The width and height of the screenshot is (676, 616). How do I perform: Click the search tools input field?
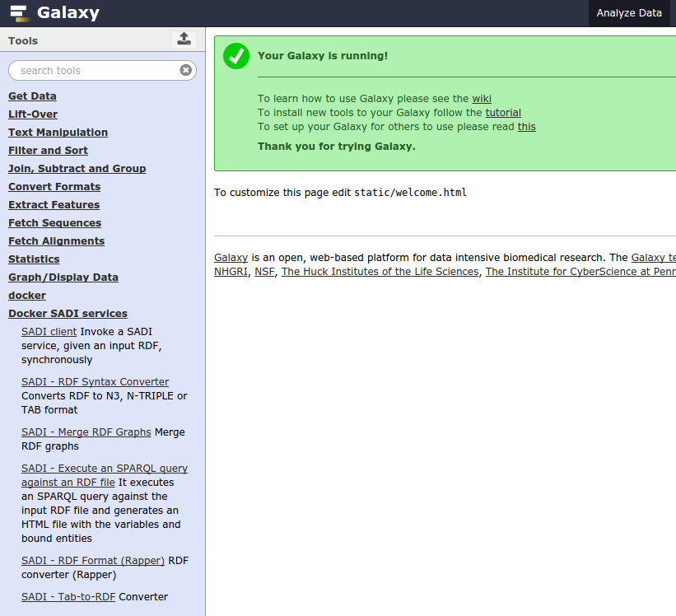tap(102, 70)
